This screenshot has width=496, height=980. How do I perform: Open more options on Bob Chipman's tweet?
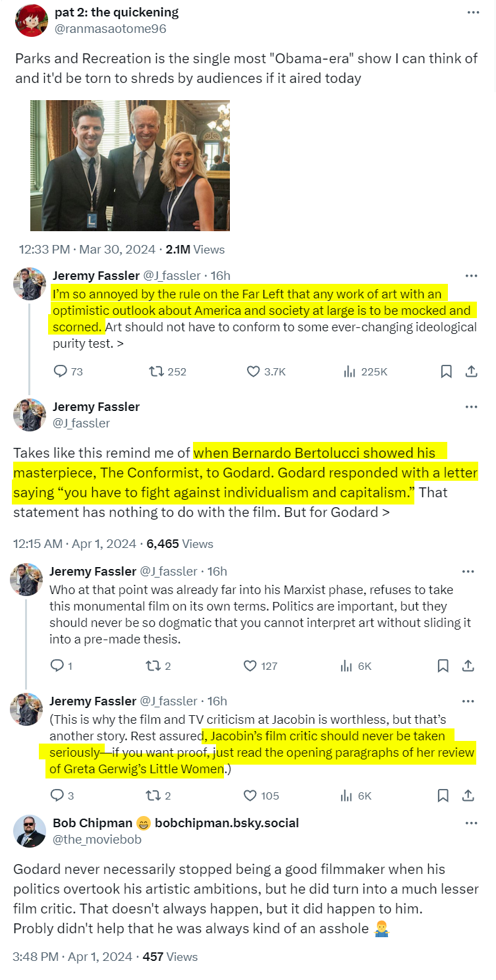(x=472, y=823)
